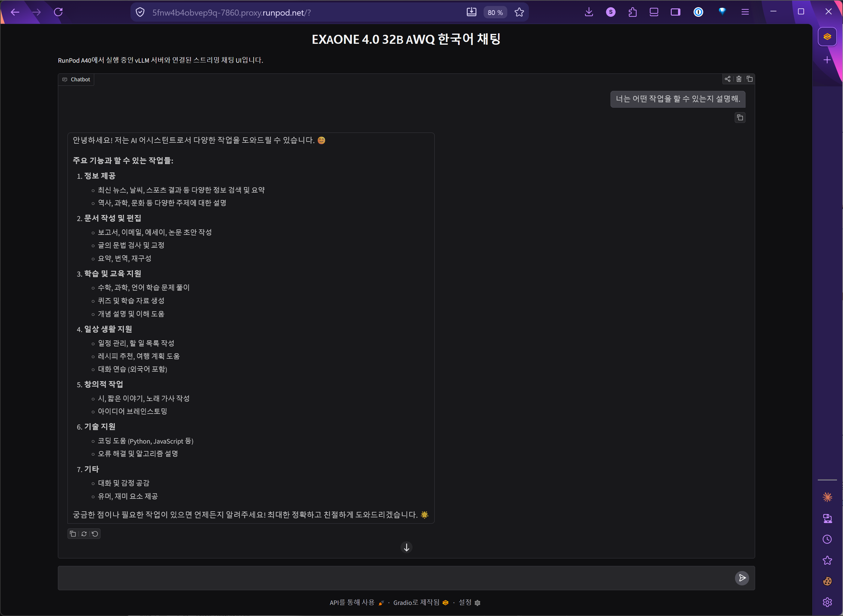Click the bullet 유머, 재미 요소 제공

pyautogui.click(x=128, y=496)
